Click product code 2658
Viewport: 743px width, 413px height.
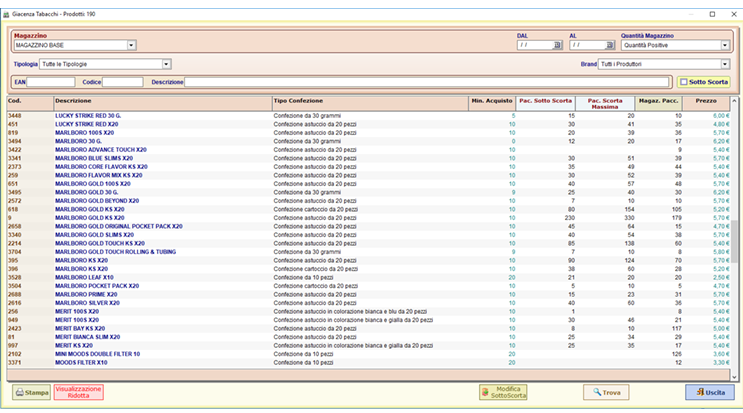coord(15,226)
